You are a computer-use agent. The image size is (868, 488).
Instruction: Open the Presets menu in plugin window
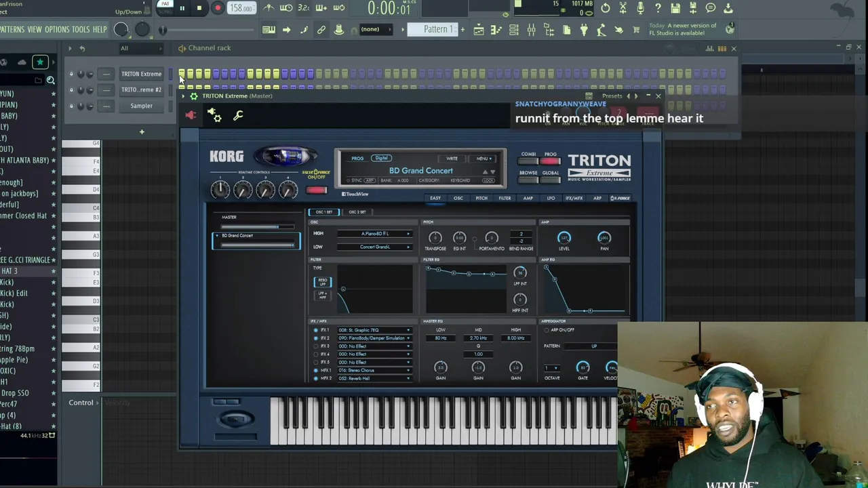click(x=612, y=96)
